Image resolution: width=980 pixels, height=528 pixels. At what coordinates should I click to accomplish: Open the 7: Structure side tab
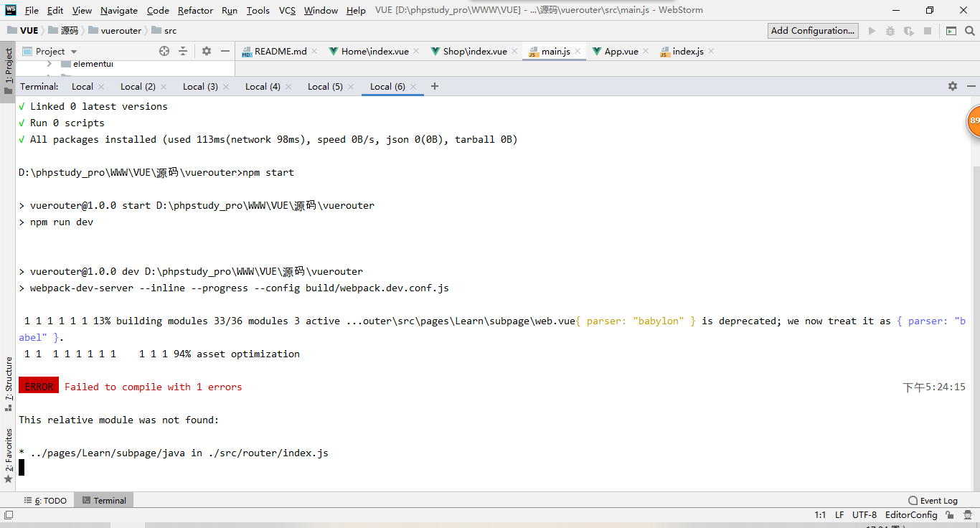click(x=8, y=384)
